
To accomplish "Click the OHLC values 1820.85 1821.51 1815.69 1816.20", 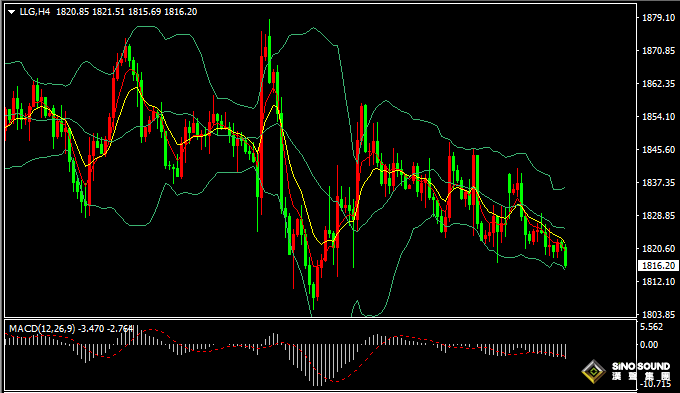I will (127, 12).
